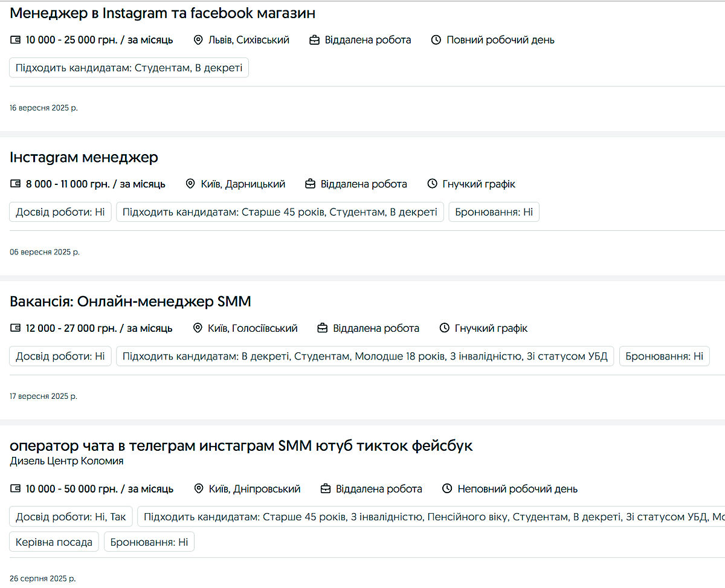Open Вакансія: Онлайн-менеджер SMM listing
725x588 pixels.
pyautogui.click(x=130, y=301)
